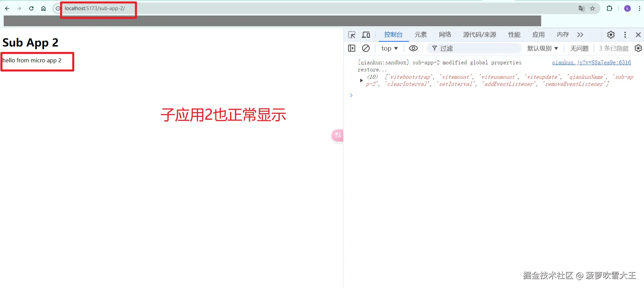Click the qiankun sandbox log message text

coord(440,66)
